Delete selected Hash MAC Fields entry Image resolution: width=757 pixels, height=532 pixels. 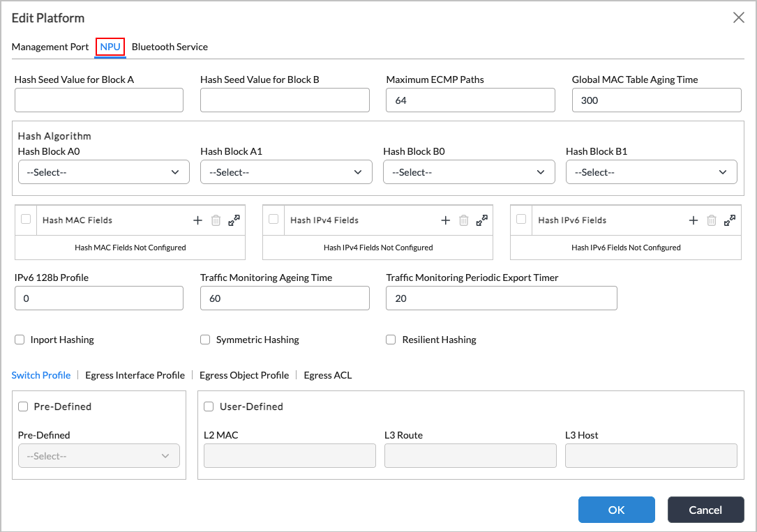[x=216, y=220]
